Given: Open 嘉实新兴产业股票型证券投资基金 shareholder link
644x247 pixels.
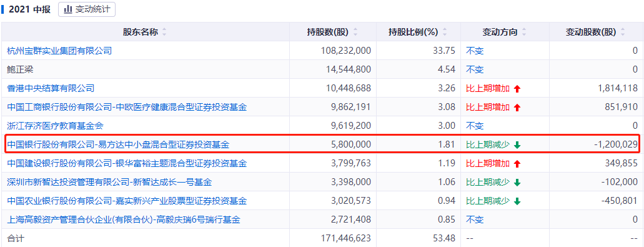Looking at the screenshot, I should coord(127,201).
